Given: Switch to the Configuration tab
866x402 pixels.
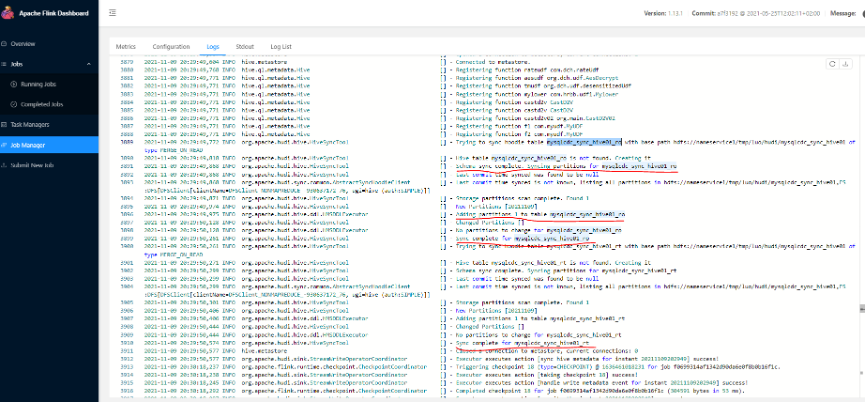Looking at the screenshot, I should (171, 47).
